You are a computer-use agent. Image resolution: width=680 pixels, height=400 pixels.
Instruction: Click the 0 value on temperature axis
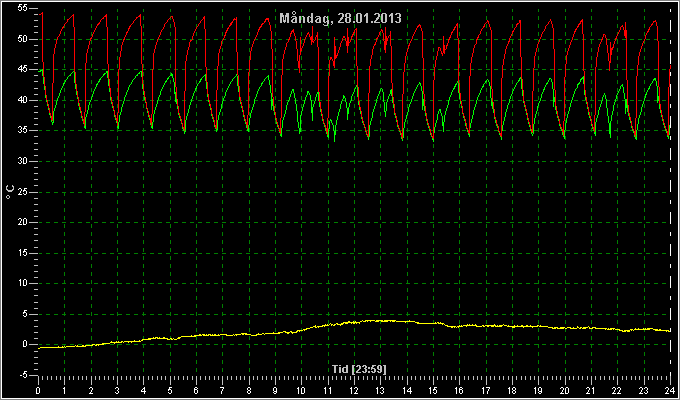coord(26,344)
